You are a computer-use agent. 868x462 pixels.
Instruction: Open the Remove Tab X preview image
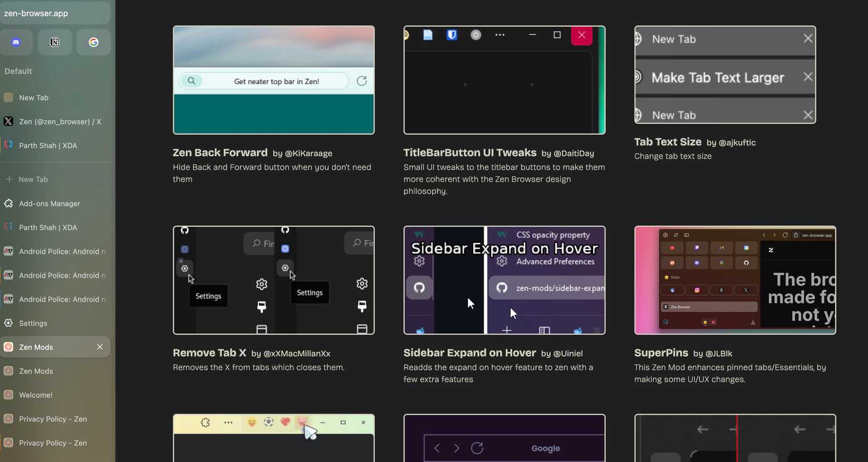274,280
